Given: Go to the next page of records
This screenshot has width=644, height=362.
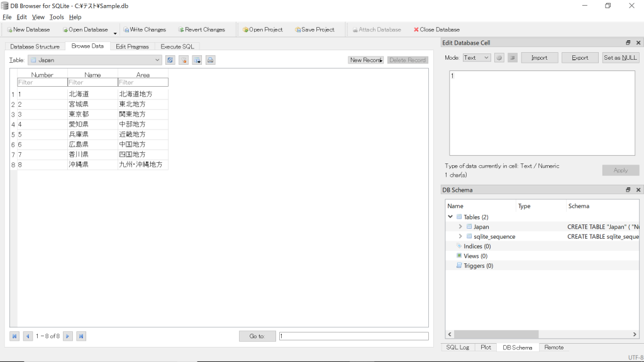Looking at the screenshot, I should pos(68,336).
